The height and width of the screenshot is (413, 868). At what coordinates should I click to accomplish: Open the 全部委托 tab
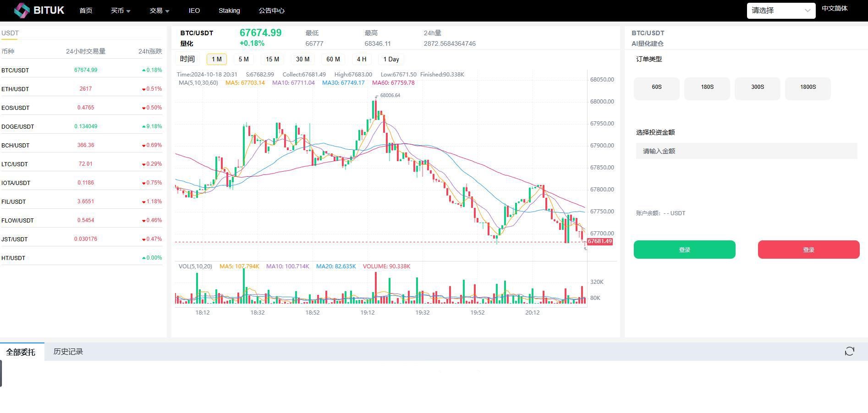(21, 352)
